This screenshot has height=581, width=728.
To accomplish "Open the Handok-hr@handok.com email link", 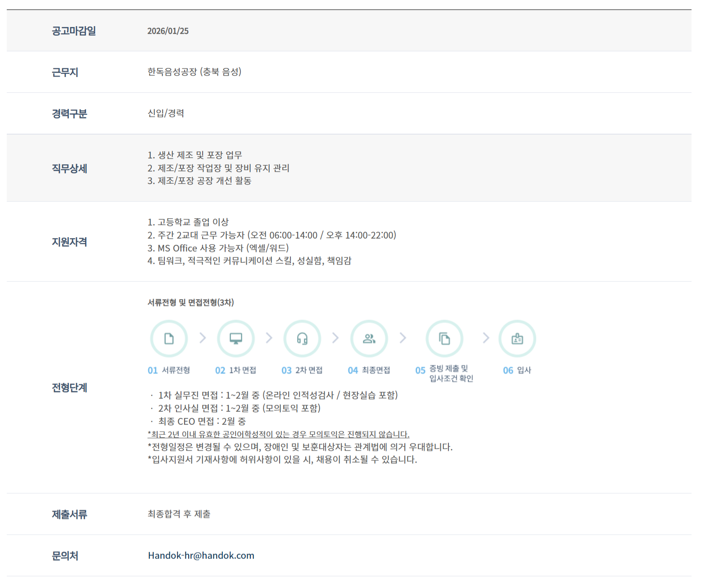I will 201,555.
